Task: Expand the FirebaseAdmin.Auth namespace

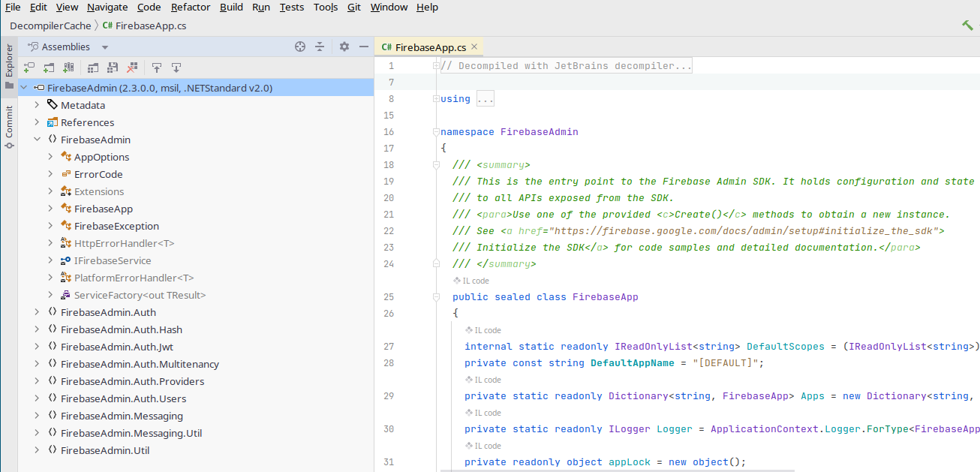Action: click(37, 312)
